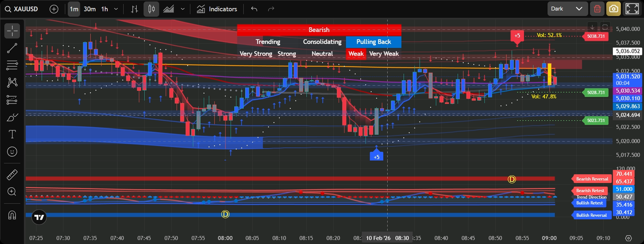Expand the chart style dropdown chevron
Image resolution: width=644 pixels, height=244 pixels.
click(182, 9)
